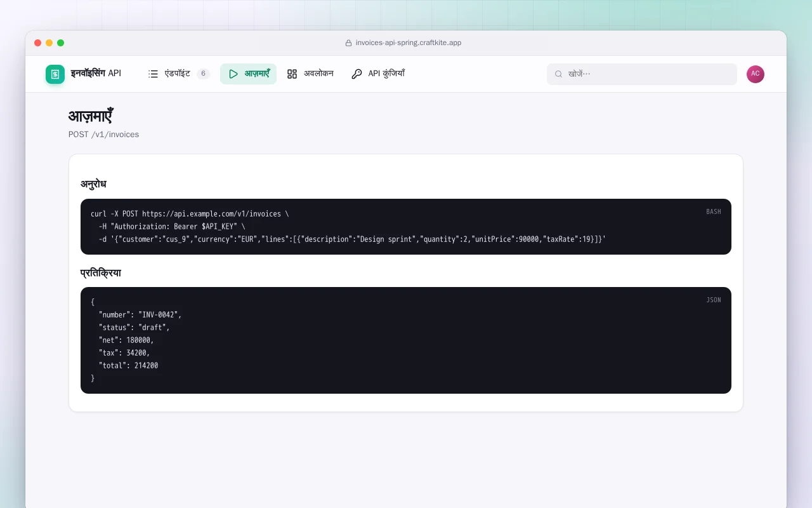Open the एंडपॉइंट tab
Image resolution: width=812 pixels, height=508 pixels.
178,74
